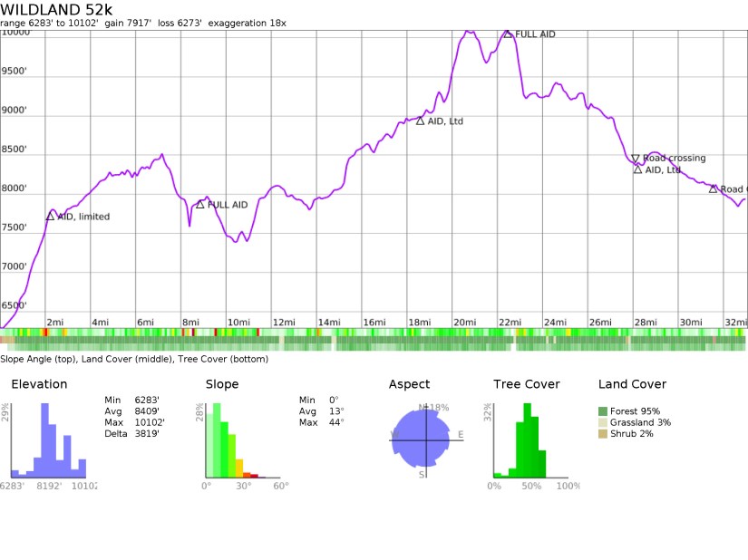This screenshot has width=748, height=560.
Task: Click the Road triangle marker near 32mi
Action: (x=714, y=188)
